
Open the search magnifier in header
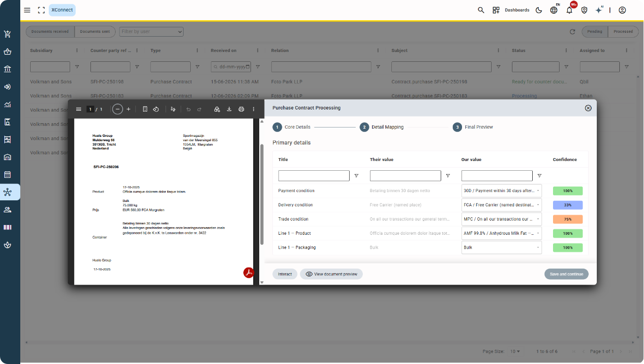pyautogui.click(x=481, y=10)
